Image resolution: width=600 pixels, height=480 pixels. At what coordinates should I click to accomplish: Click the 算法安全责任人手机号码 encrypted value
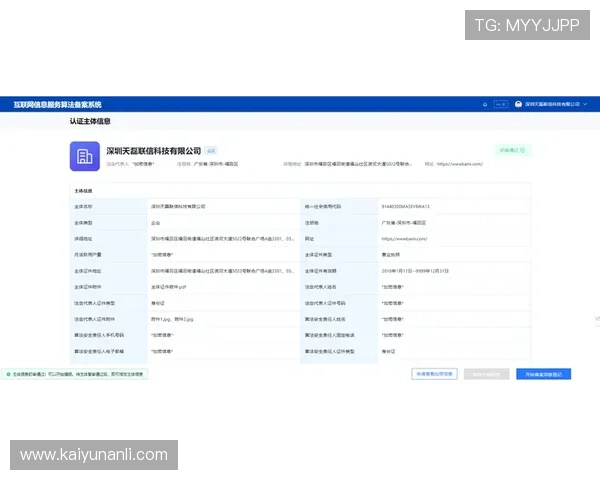coord(162,335)
